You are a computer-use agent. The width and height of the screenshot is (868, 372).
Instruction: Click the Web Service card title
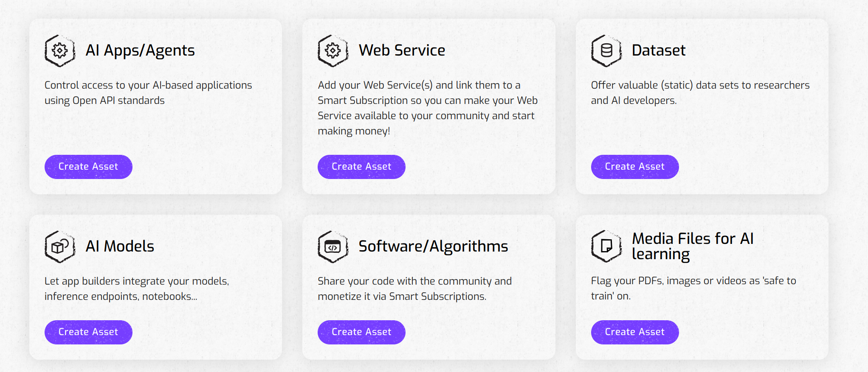click(x=402, y=50)
